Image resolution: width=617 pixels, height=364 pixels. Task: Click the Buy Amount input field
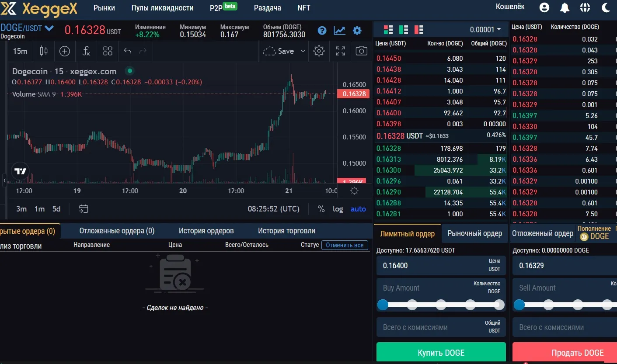[x=441, y=288]
